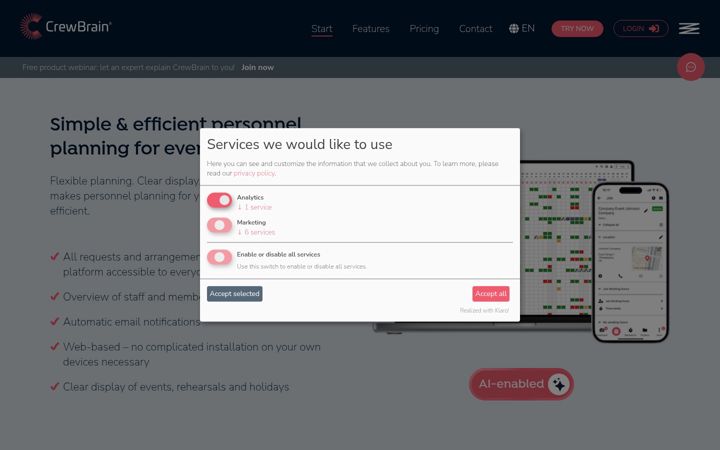Viewport: 720px width, 450px height.
Task: Open the Features menu item
Action: point(371,28)
